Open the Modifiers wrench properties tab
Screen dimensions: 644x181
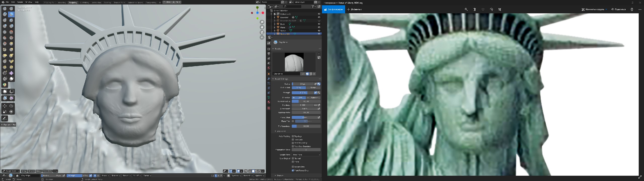point(269,79)
